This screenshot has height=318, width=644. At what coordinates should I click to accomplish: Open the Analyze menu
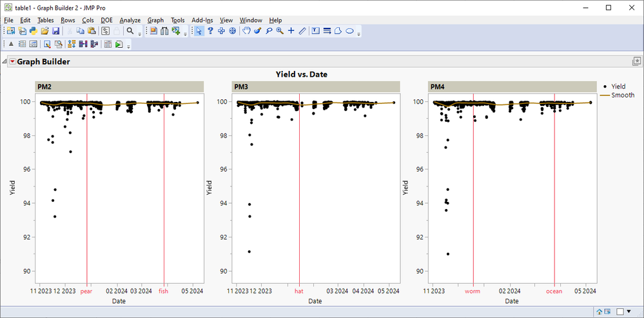130,20
